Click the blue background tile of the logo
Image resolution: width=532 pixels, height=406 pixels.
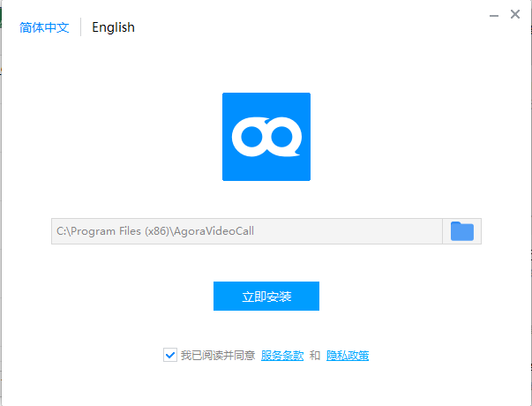pyautogui.click(x=233, y=104)
